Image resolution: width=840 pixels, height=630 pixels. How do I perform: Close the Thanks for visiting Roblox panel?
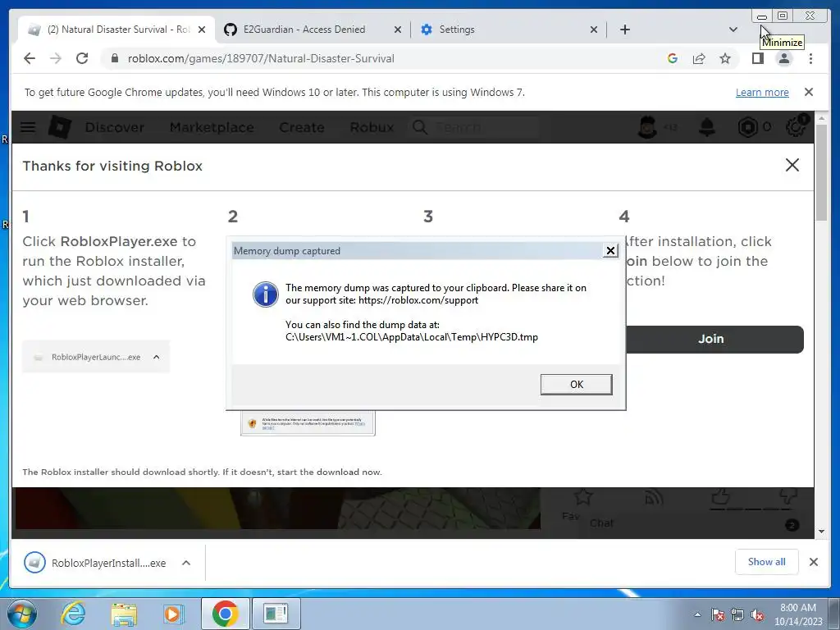click(792, 165)
